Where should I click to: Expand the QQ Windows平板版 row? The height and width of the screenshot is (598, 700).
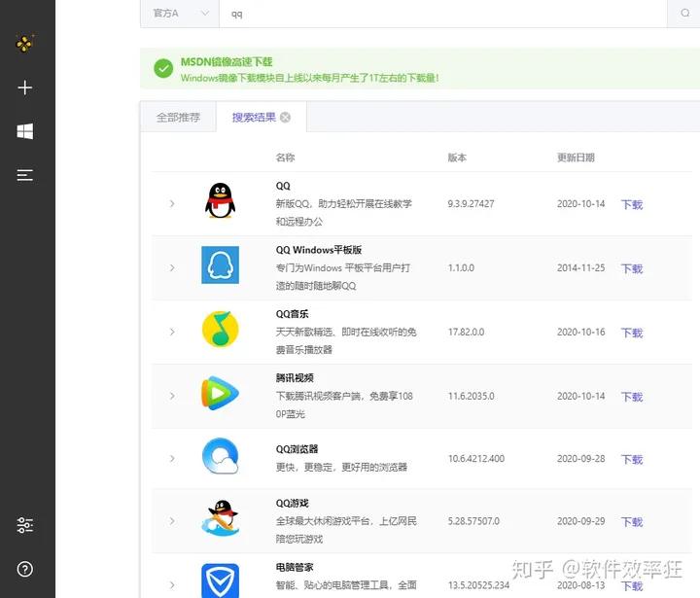point(172,267)
